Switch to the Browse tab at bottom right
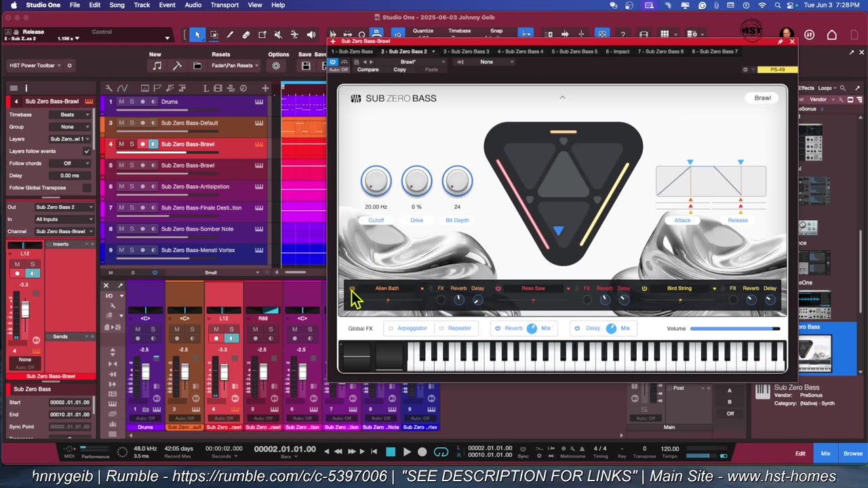Screen dimensions: 868x488 [853, 453]
